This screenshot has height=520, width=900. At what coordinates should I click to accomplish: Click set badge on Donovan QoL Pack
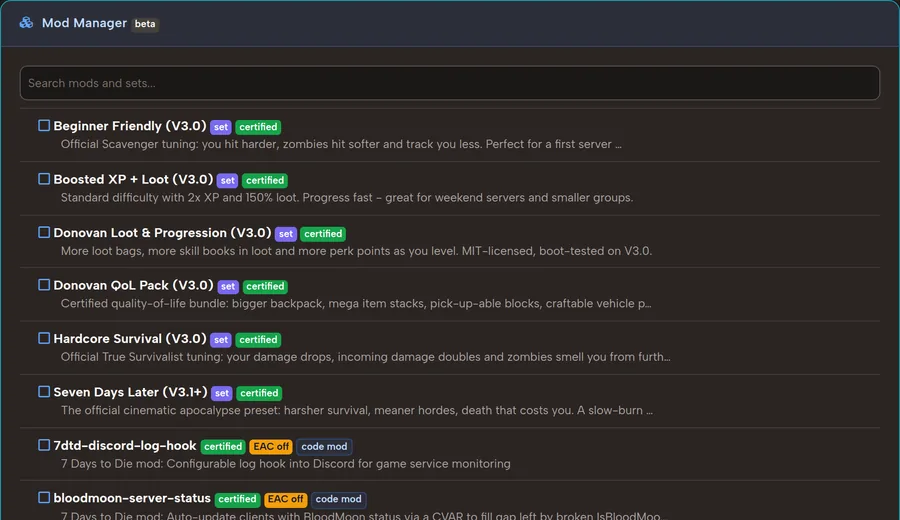click(x=228, y=286)
